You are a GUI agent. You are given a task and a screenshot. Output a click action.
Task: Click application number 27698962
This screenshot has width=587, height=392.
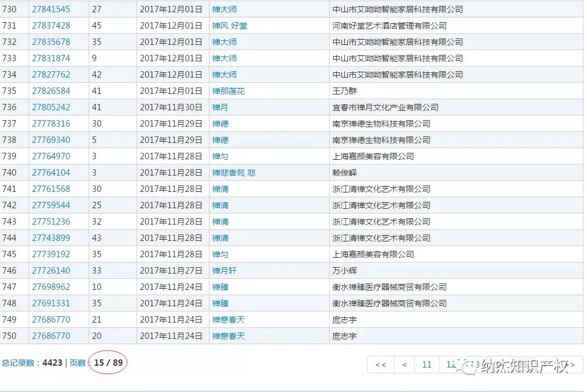click(x=51, y=286)
